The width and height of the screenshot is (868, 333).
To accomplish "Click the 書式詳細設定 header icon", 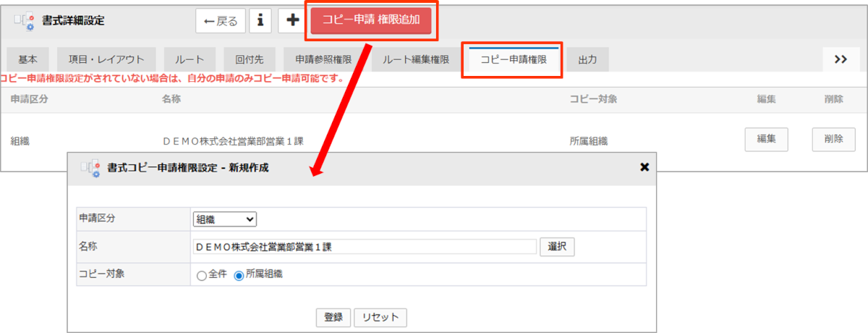I will coord(25,21).
